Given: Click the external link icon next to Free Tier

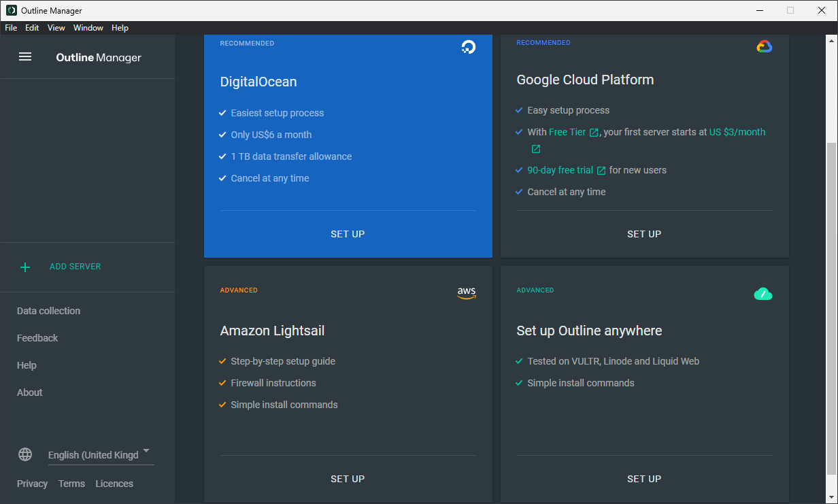Looking at the screenshot, I should tap(594, 132).
